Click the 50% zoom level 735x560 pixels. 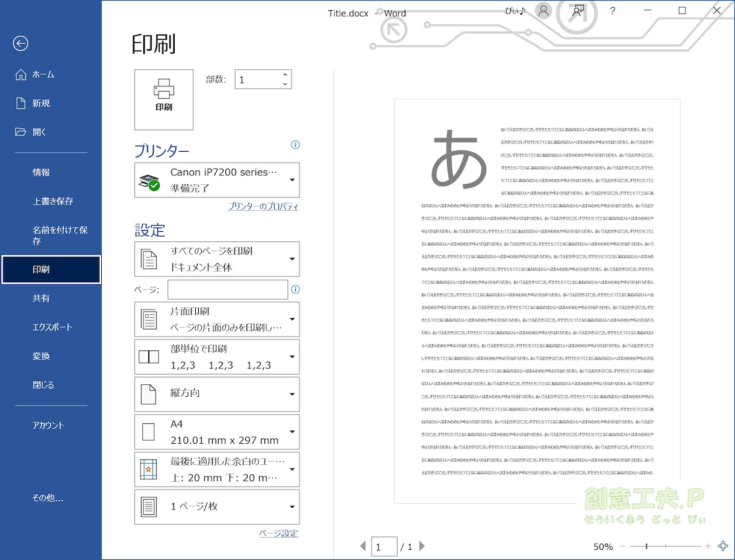(x=603, y=547)
